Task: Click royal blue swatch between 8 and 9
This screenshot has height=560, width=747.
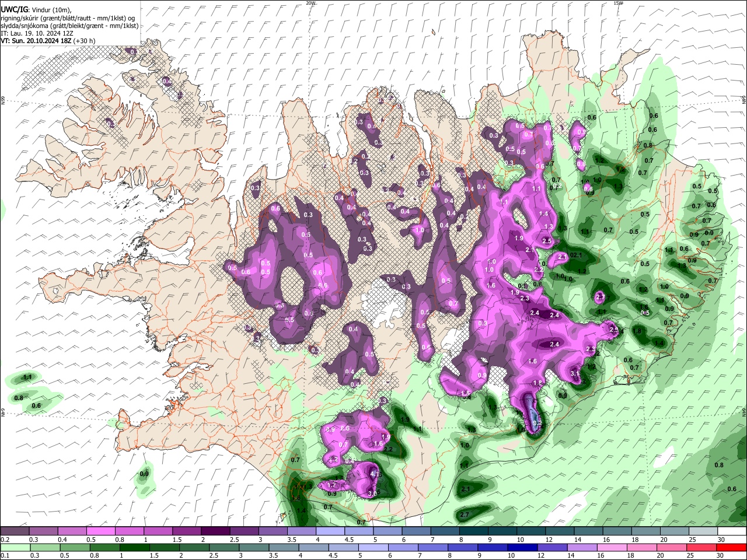Action: click(x=463, y=547)
